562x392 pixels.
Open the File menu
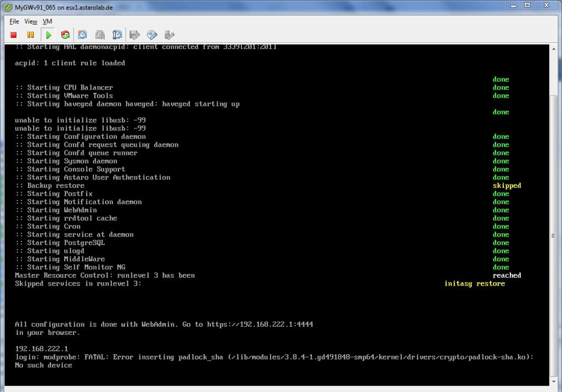click(14, 21)
